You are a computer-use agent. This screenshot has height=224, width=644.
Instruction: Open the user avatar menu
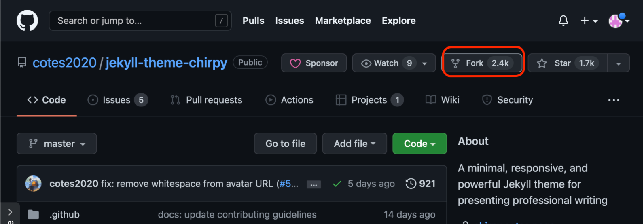619,20
